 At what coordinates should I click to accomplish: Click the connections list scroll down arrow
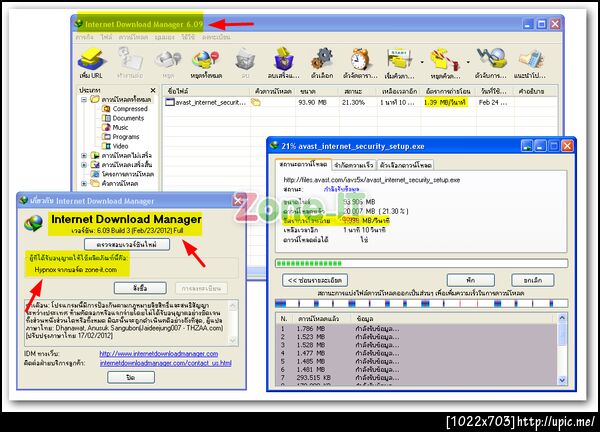point(562,380)
